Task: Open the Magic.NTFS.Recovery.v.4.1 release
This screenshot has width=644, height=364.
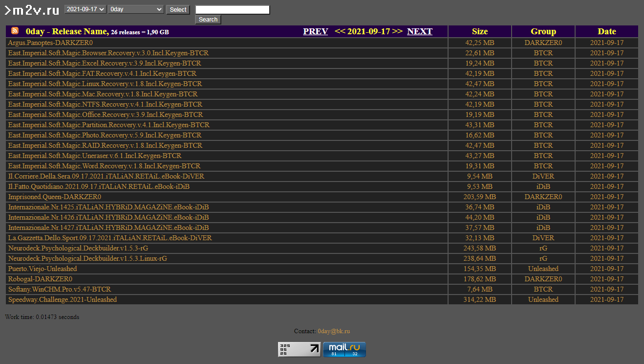Action: (x=105, y=104)
